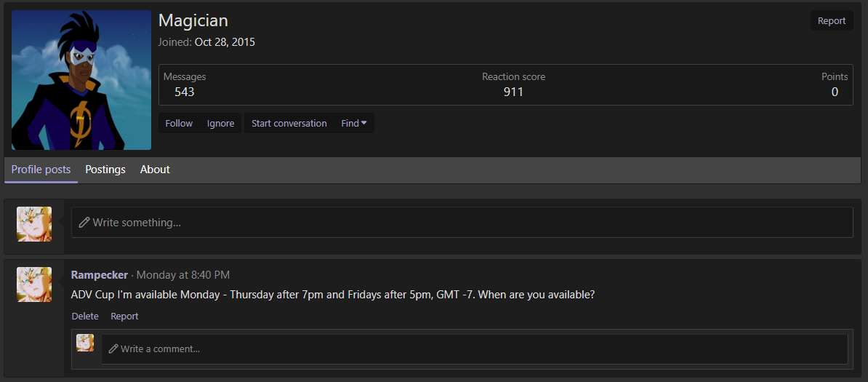Screen dimensions: 868x382
Task: Focus the Write something text field
Action: 462,223
